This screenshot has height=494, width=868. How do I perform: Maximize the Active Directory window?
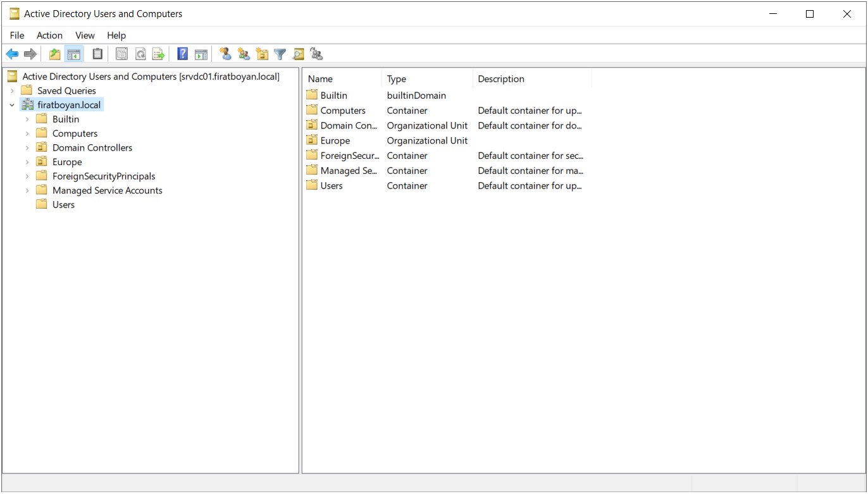(x=810, y=13)
